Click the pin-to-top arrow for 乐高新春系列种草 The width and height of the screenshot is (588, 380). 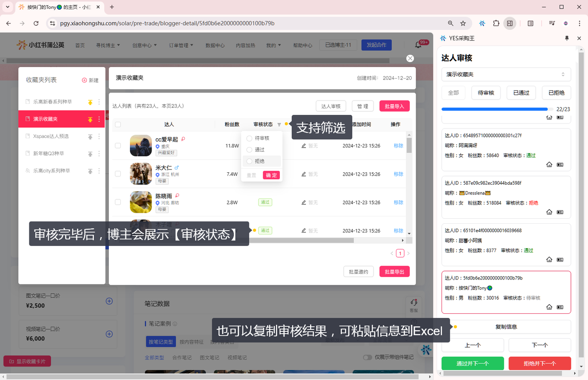[x=90, y=102]
